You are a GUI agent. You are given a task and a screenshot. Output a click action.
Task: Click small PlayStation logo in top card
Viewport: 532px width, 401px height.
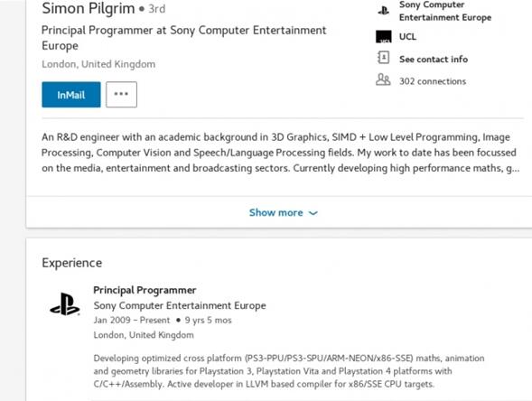383,11
